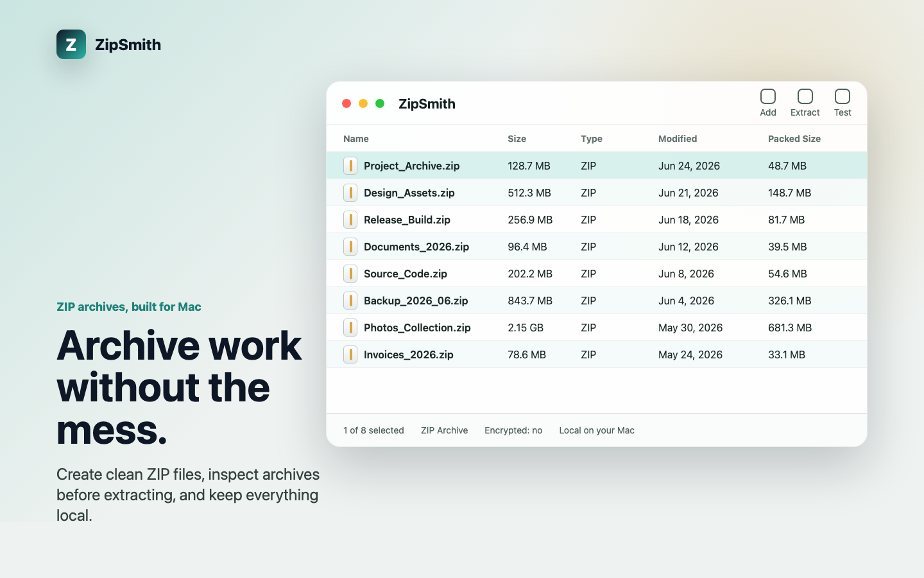The width and height of the screenshot is (924, 578).
Task: Close the ZipSmith window with red button
Action: 346,103
